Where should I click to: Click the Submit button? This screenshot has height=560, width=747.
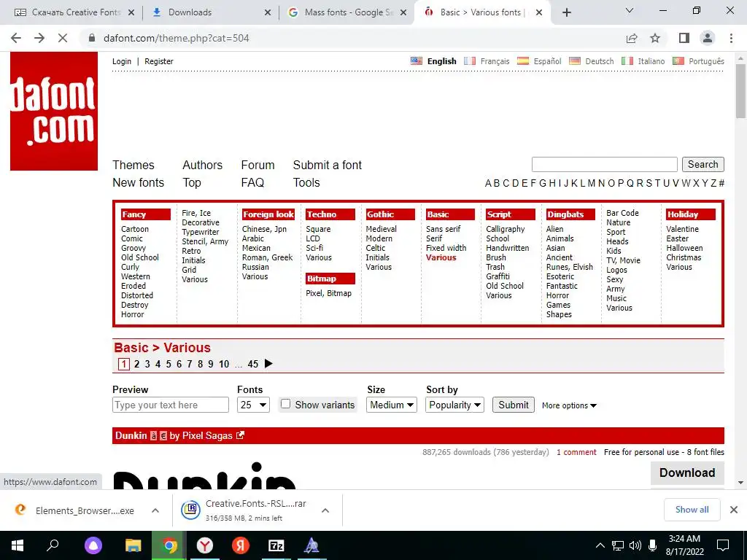tap(513, 405)
